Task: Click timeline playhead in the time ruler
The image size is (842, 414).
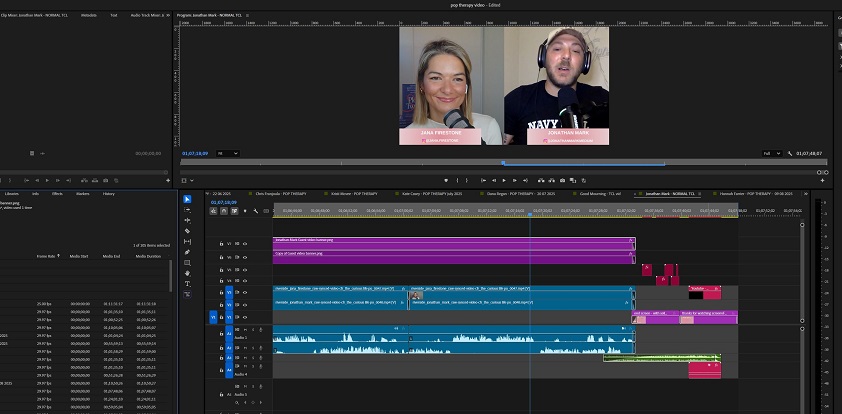Action: pos(529,214)
